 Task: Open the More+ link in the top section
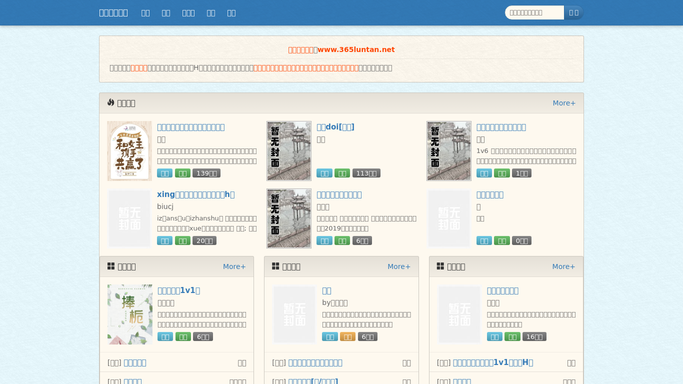click(564, 103)
